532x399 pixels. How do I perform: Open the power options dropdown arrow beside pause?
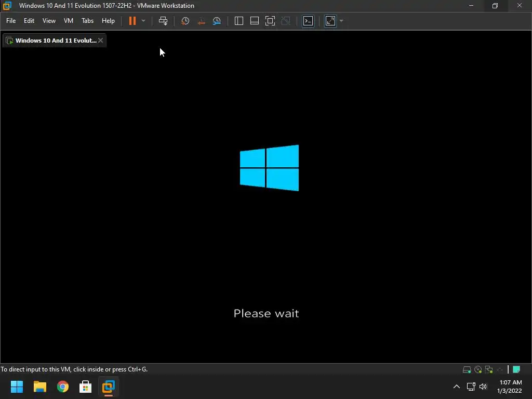click(143, 21)
